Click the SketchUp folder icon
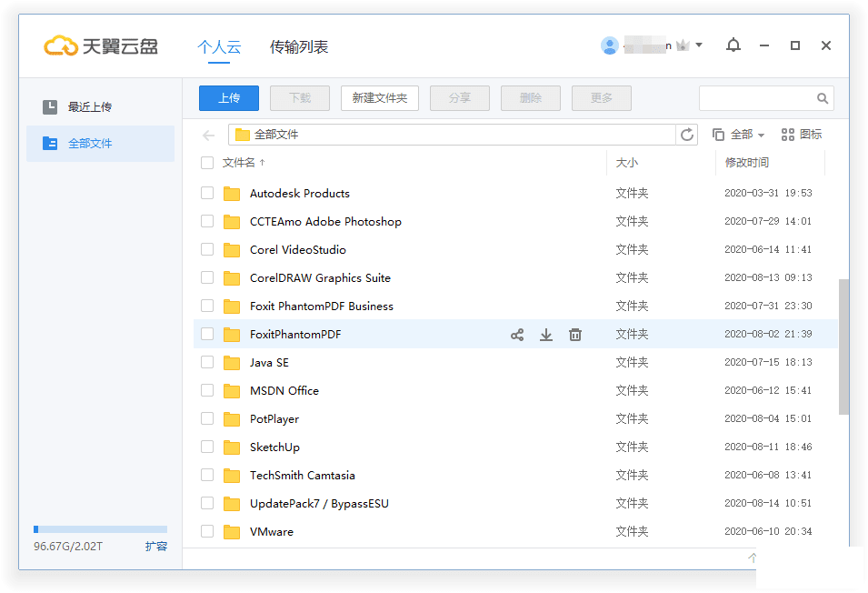The image size is (868, 593). (232, 447)
